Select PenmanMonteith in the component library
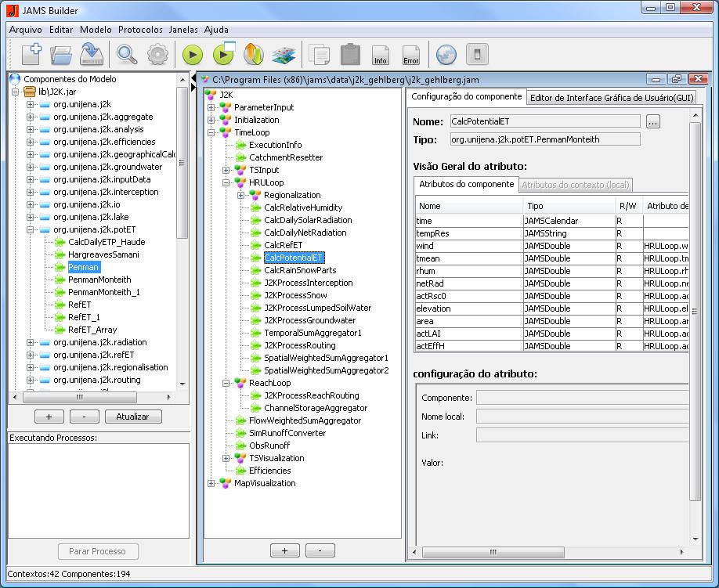 tap(99, 280)
